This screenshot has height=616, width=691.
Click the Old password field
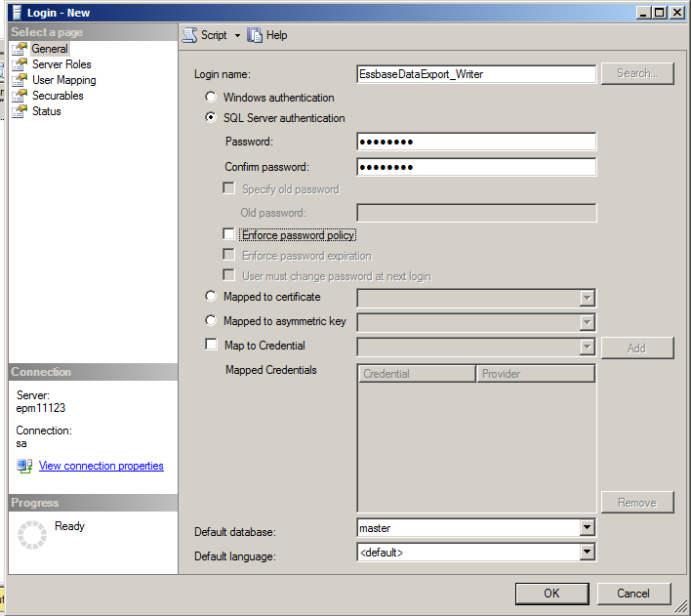coord(476,213)
